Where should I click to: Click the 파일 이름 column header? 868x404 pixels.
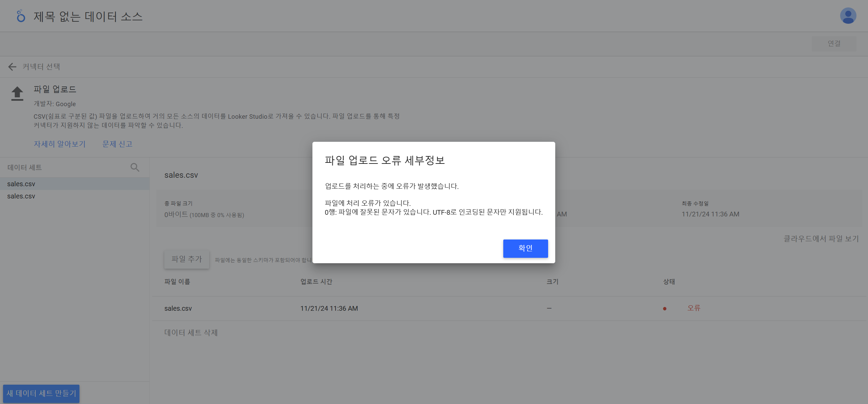tap(177, 282)
